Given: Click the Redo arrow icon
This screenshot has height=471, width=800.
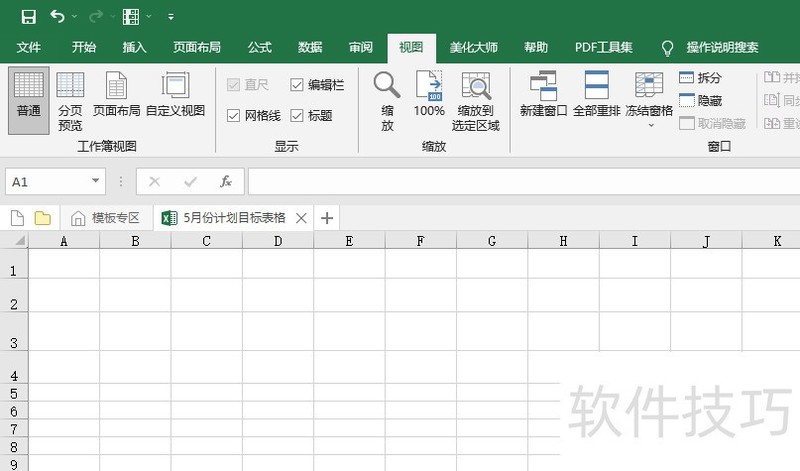Looking at the screenshot, I should [95, 17].
